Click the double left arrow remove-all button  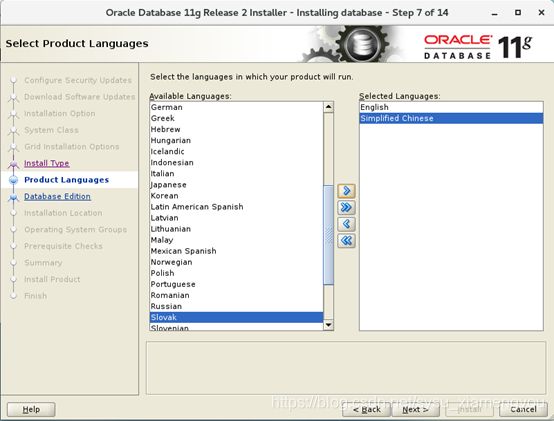click(x=346, y=241)
